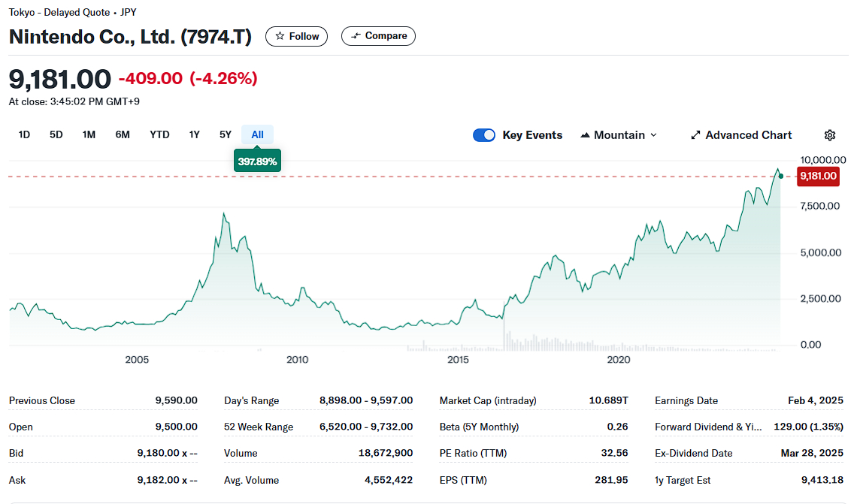This screenshot has height=504, width=851.
Task: Open chart settings gear icon
Action: (829, 135)
